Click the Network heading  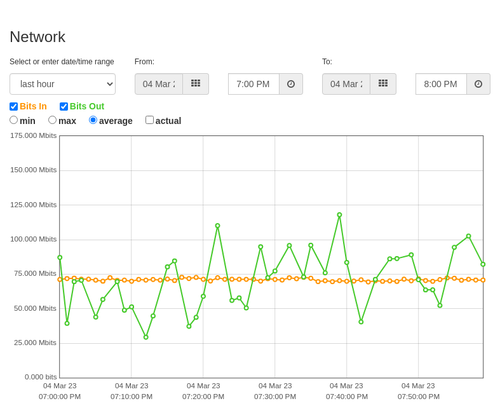coord(37,37)
